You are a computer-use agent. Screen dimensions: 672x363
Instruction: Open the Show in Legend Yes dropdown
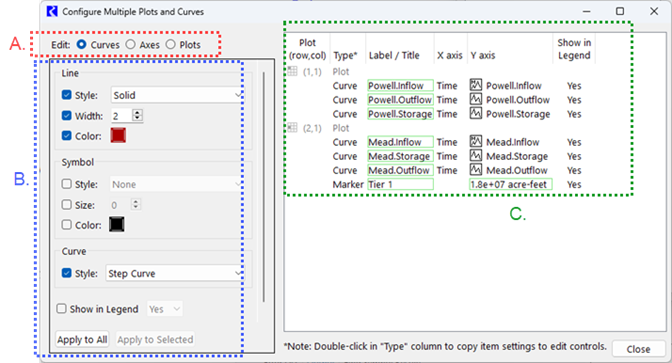(x=165, y=309)
